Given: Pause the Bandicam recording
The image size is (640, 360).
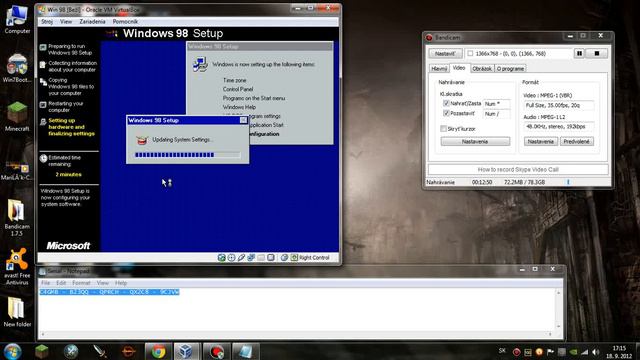Looking at the screenshot, I should tap(579, 53).
